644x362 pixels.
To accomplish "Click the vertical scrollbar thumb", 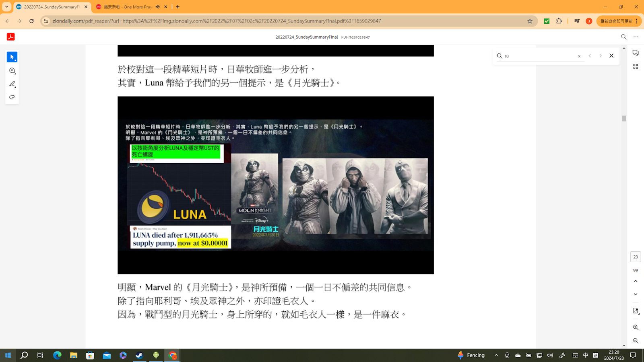I will point(624,119).
